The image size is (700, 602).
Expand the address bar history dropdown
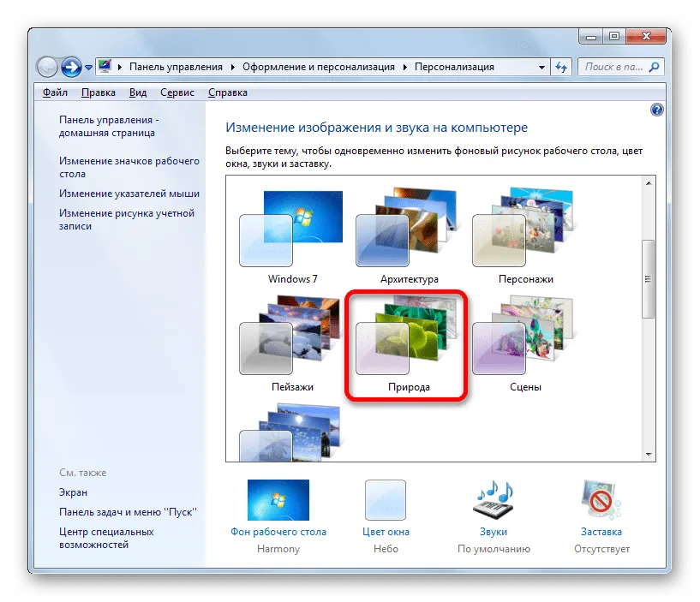point(541,68)
